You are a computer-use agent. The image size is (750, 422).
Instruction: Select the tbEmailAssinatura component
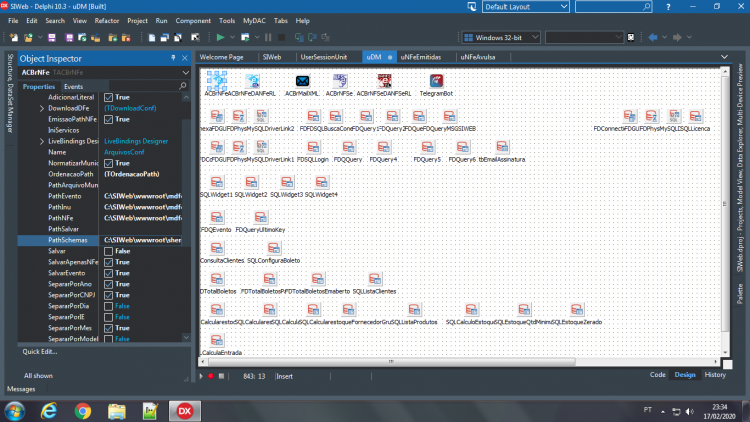[502, 147]
